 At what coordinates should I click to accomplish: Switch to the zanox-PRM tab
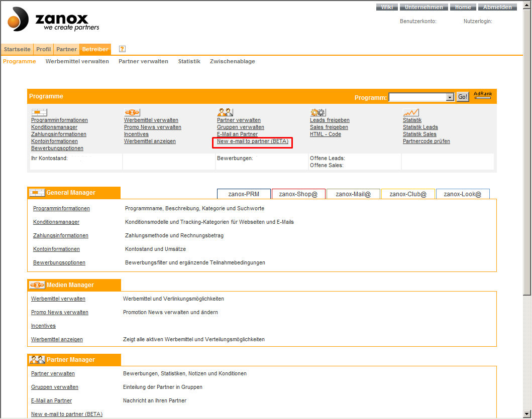[x=244, y=194]
